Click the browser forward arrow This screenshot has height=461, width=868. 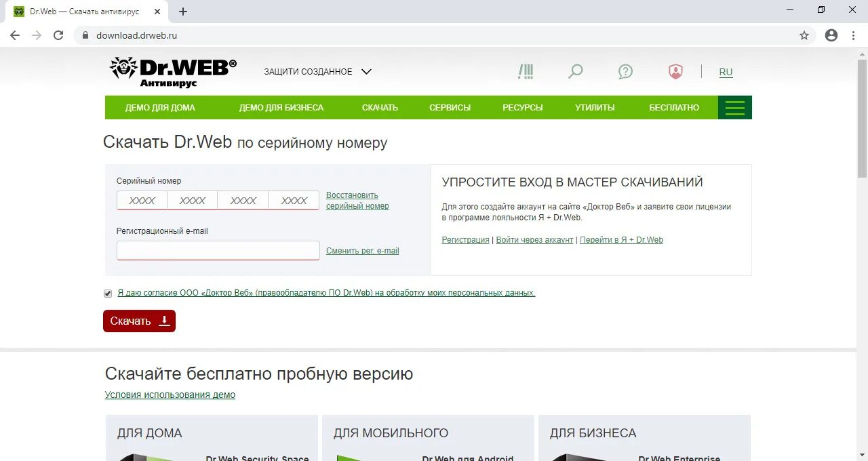pyautogui.click(x=37, y=35)
